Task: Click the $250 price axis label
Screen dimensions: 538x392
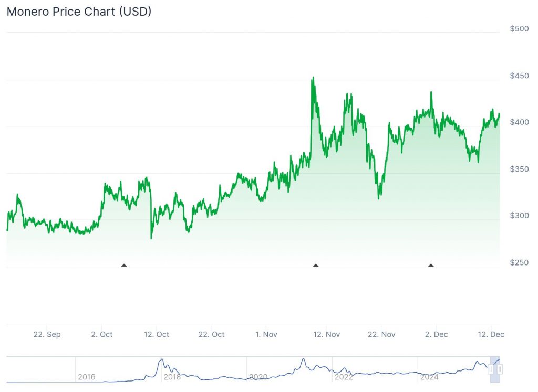Action: pos(520,262)
